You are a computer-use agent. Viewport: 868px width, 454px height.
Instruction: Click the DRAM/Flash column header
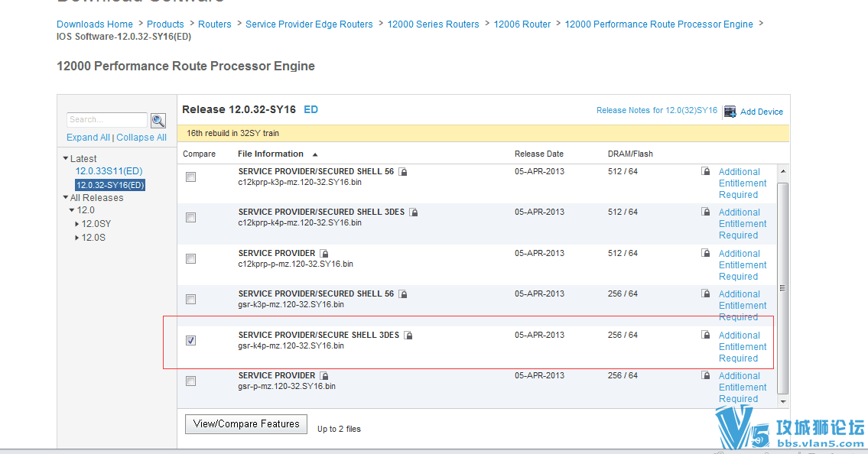pos(630,154)
